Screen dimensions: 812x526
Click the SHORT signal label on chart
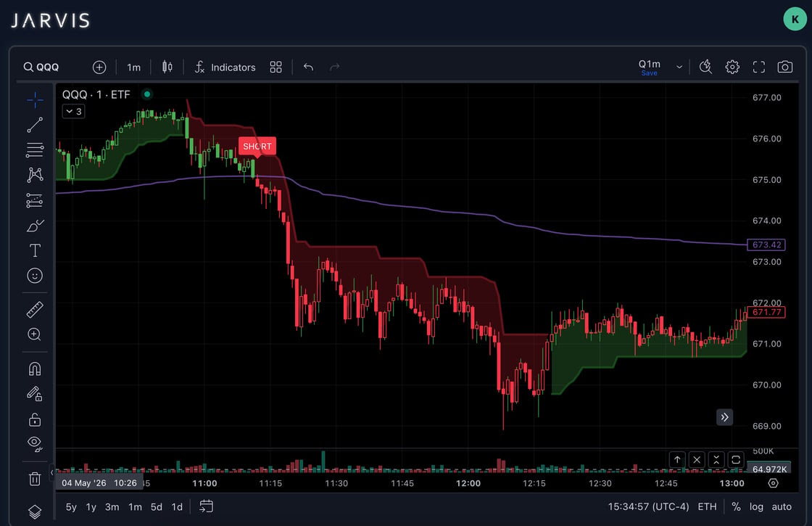point(257,147)
